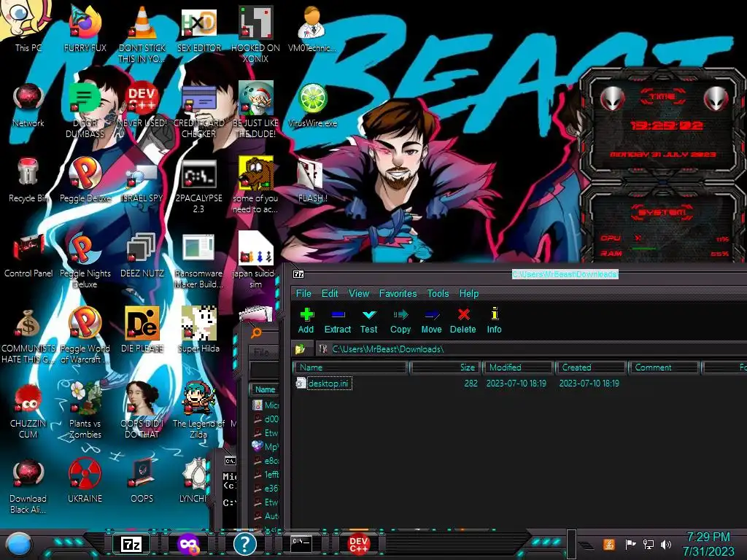Select This PC desktop icon
This screenshot has height=560, width=747.
28,26
